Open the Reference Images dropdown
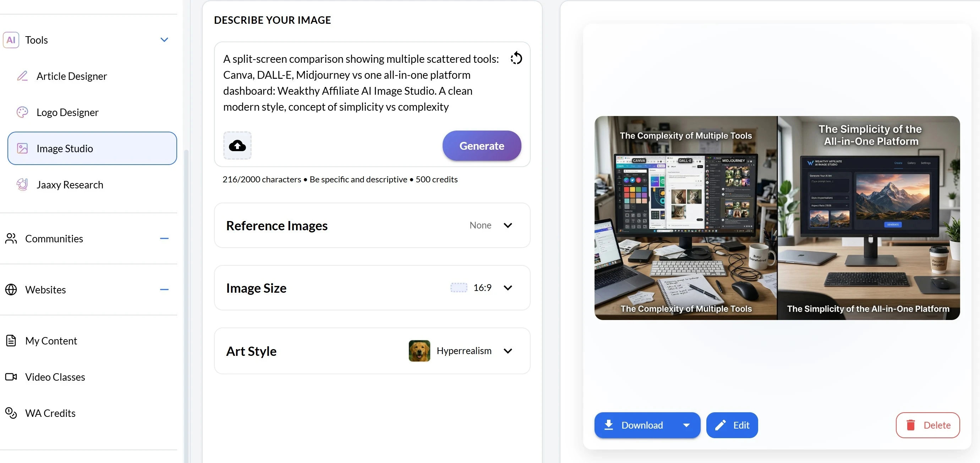This screenshot has width=980, height=463. coord(508,225)
